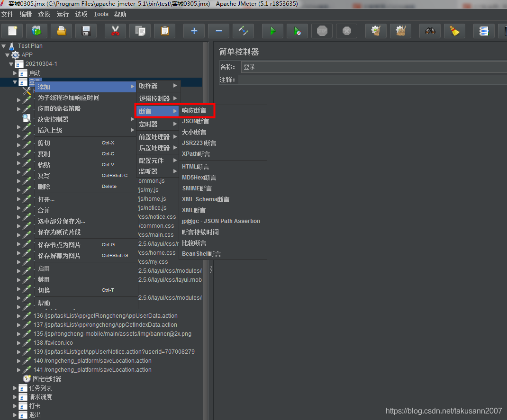Click the Save floppy disk icon
This screenshot has height=420, width=507.
coord(86,31)
